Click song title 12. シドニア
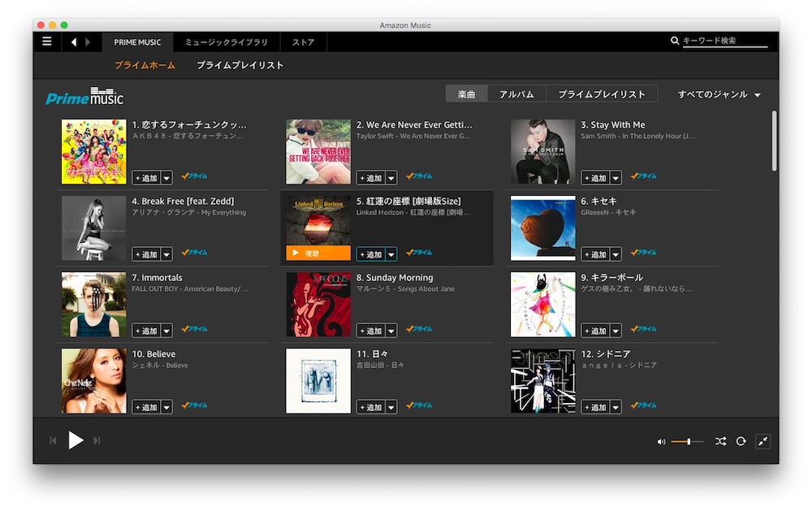Viewport: 812px width, 511px height. pos(606,354)
